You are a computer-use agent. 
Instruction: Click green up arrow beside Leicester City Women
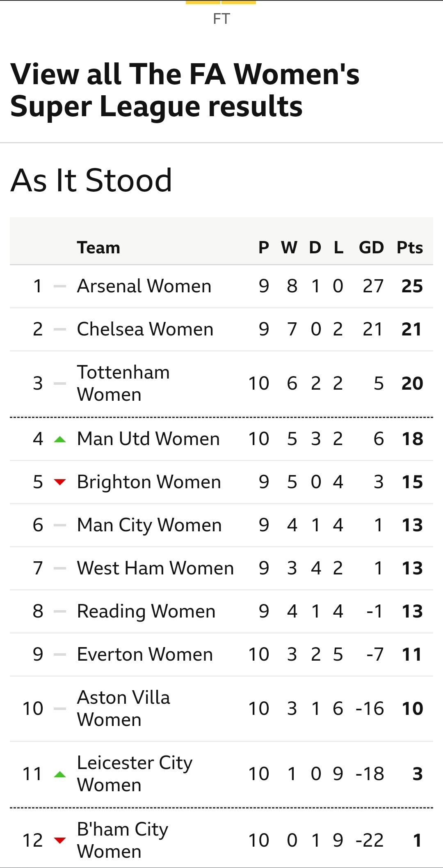point(60,774)
